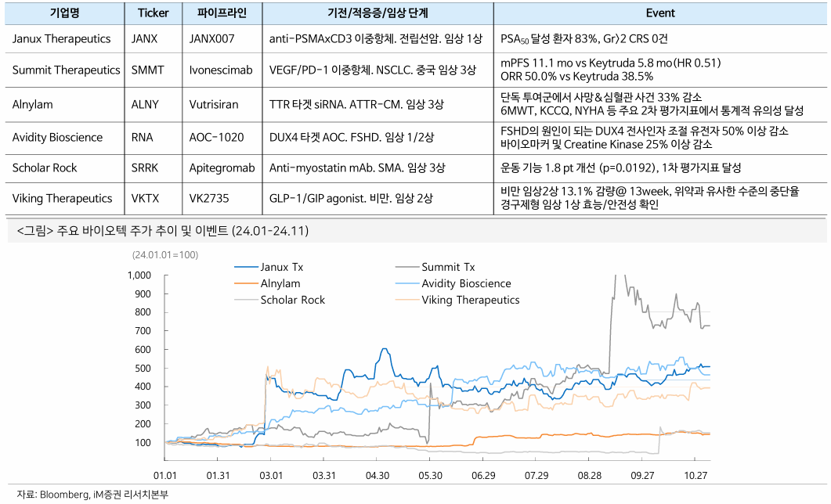
Task: Select the 파이프라인 column header
Action: pyautogui.click(x=222, y=13)
